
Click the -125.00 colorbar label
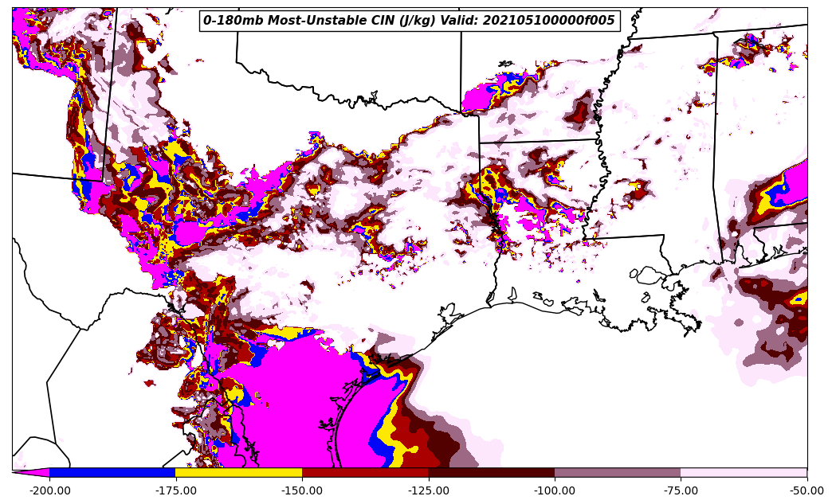pyautogui.click(x=428, y=490)
